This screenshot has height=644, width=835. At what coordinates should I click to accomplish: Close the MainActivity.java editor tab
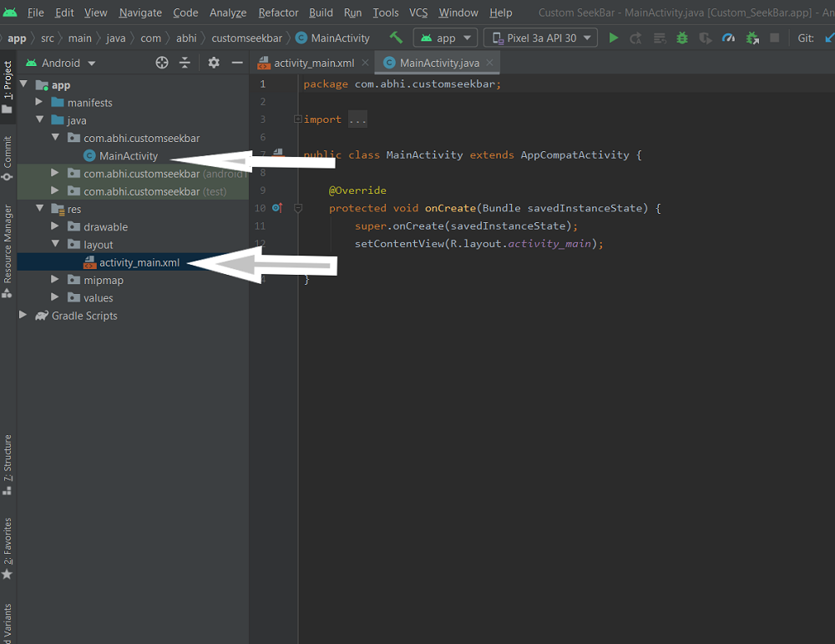click(489, 63)
